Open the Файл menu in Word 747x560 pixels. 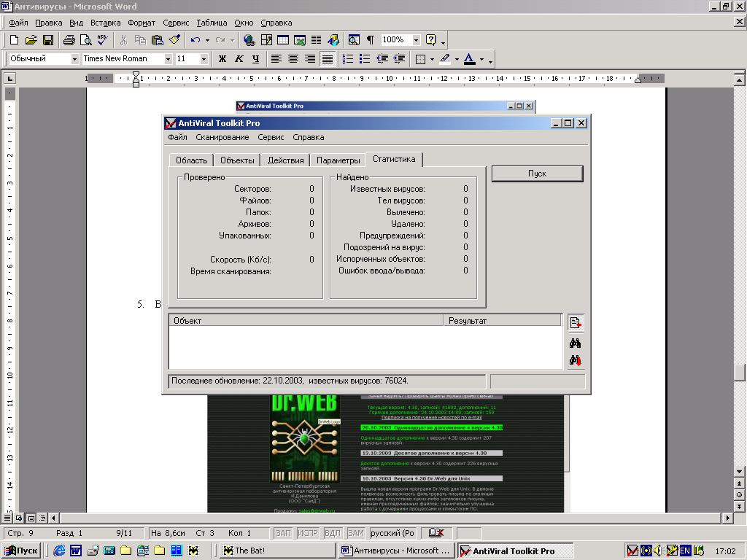tap(18, 23)
